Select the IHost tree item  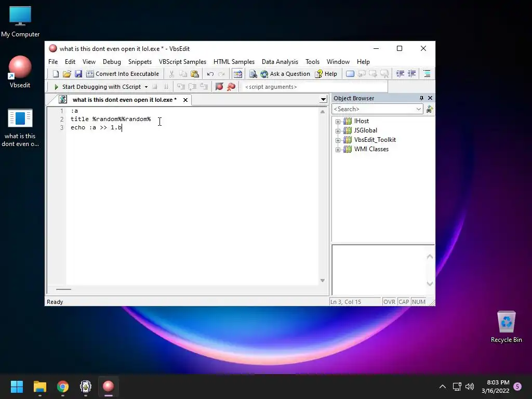tap(362, 121)
